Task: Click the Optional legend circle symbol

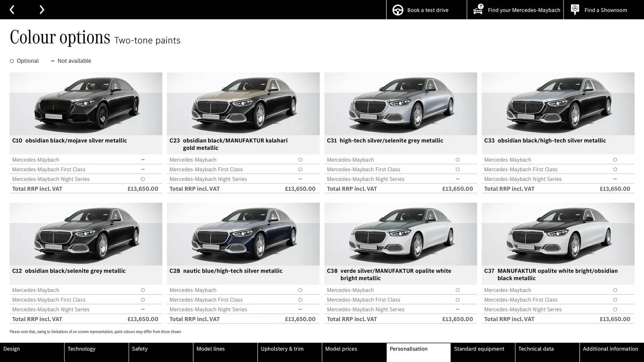Action: coord(12,61)
